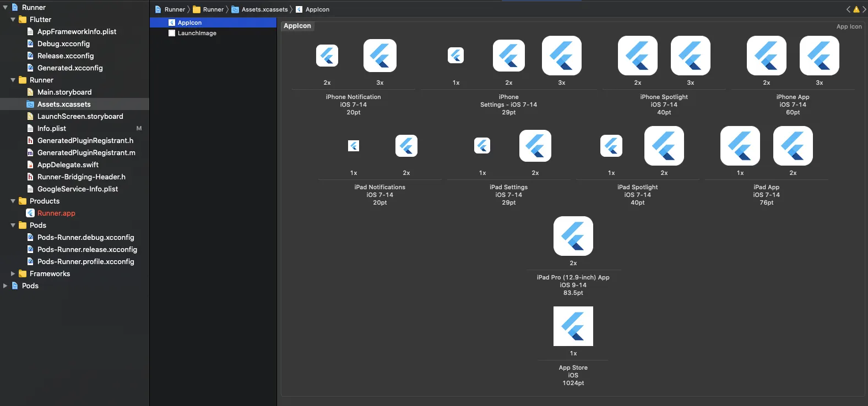Expand the Frameworks group disclosure triangle
868x406 pixels.
13,273
